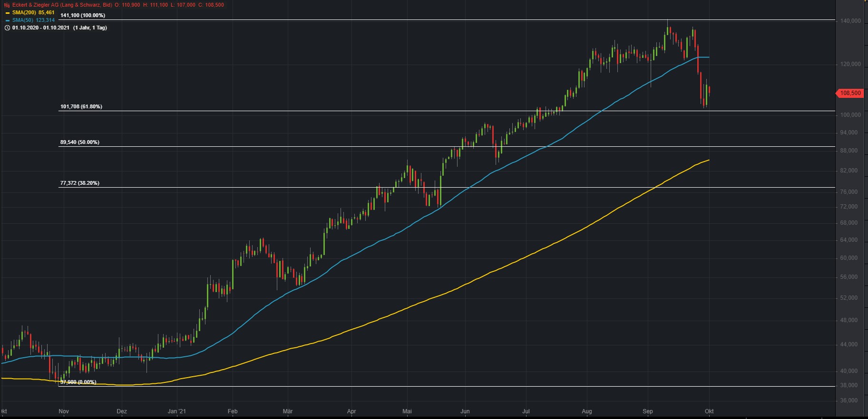Click the Jan '21 time axis label
This screenshot has height=419, width=868.
177,411
